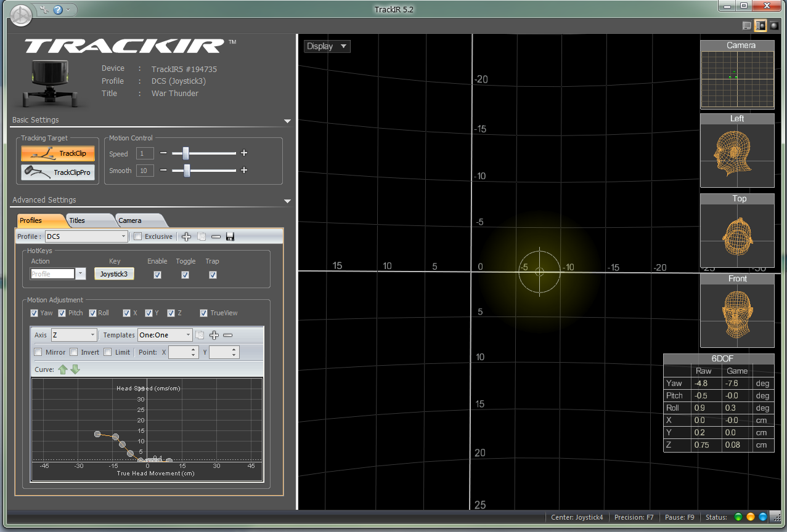Screen dimensions: 787x532
Task: Open settings with the wrench icon
Action: point(43,10)
